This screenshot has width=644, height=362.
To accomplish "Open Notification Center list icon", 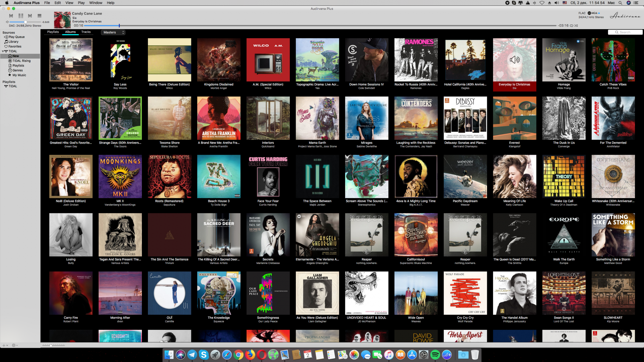I will click(x=636, y=3).
